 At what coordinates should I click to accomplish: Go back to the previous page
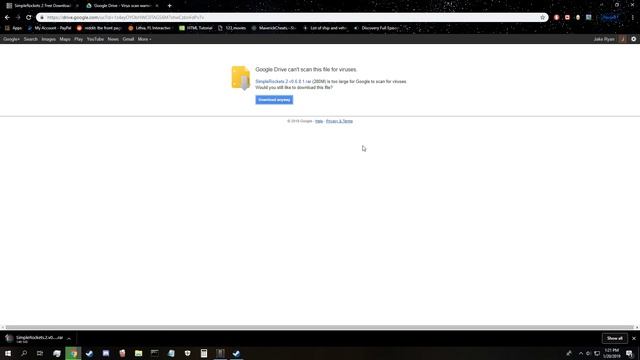point(7,18)
